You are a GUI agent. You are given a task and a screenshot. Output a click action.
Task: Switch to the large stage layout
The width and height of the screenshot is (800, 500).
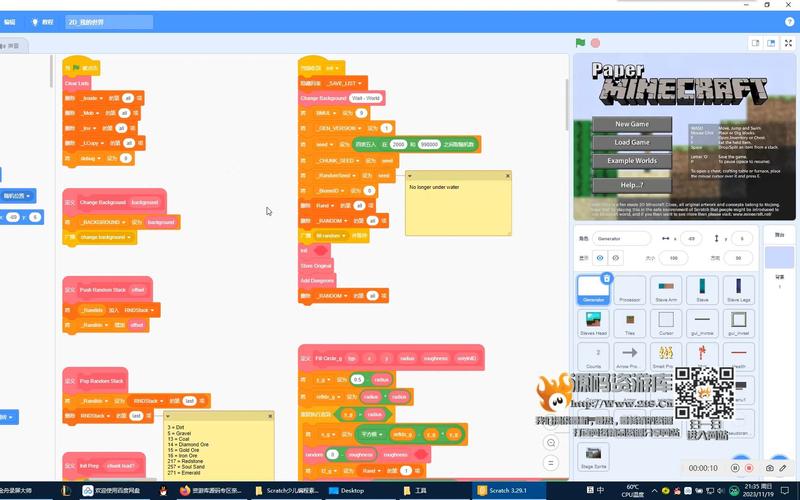click(771, 43)
